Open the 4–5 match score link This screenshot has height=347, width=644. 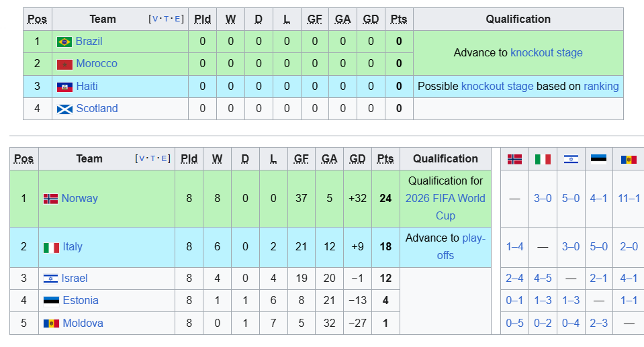tap(543, 279)
